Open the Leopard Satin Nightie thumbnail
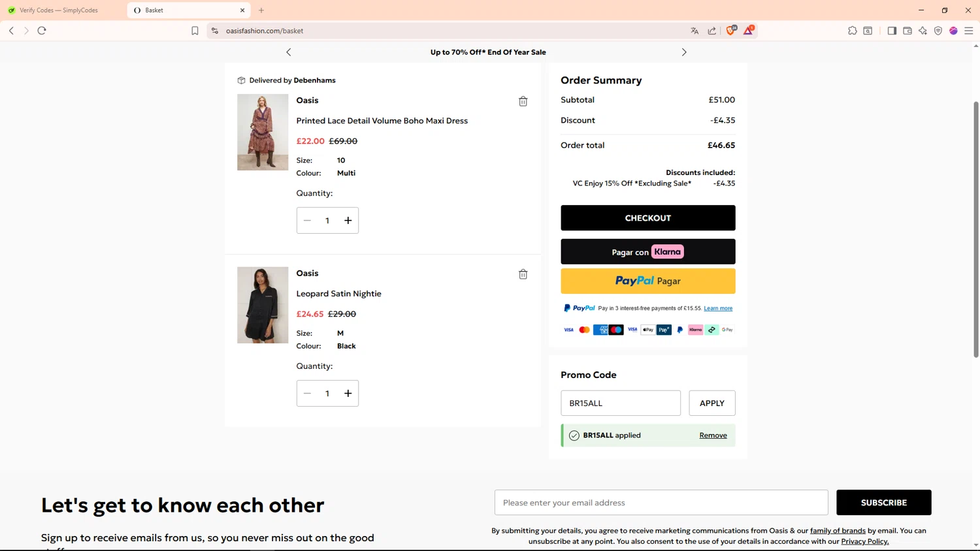Viewport: 980px width, 551px height. tap(263, 305)
